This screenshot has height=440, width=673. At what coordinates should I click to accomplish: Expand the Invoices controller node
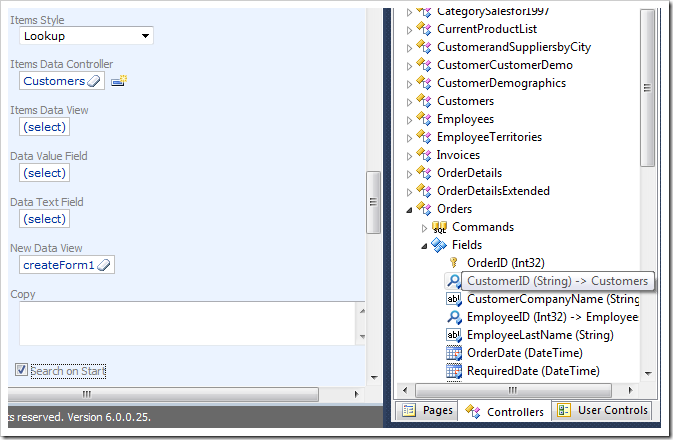click(409, 156)
